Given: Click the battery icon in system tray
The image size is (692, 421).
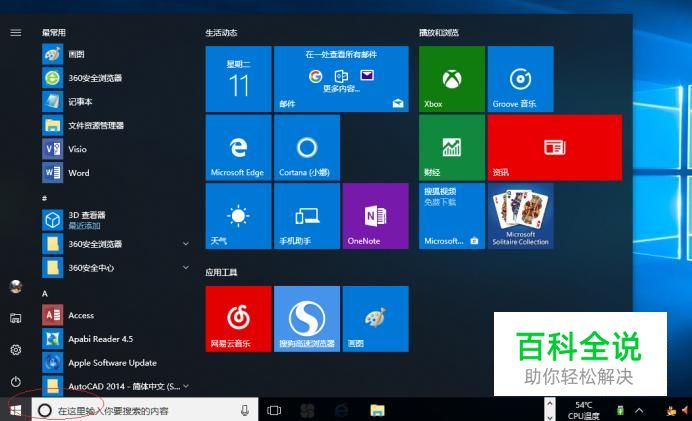Looking at the screenshot, I should point(620,410).
